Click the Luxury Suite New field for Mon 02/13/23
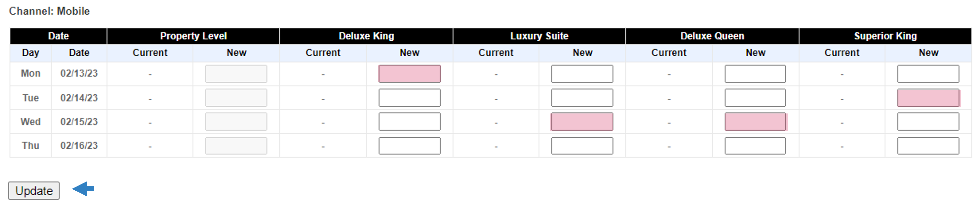 point(582,74)
